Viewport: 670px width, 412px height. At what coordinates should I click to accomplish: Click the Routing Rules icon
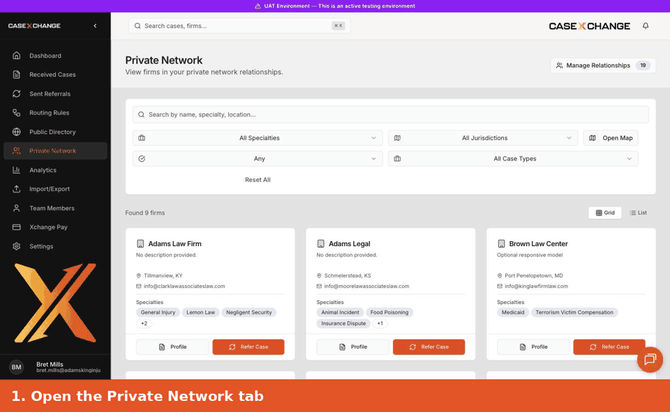pos(16,113)
